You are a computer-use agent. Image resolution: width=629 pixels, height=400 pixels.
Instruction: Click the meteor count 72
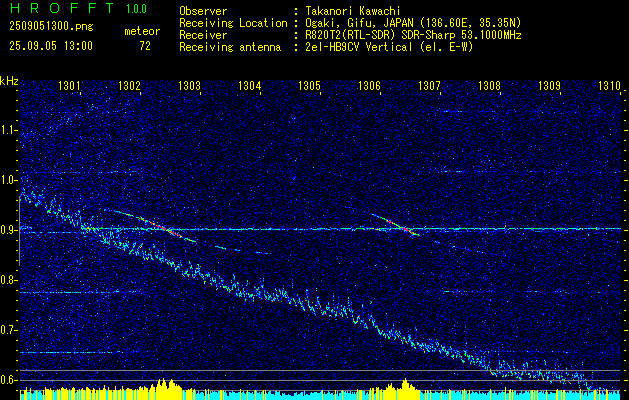(145, 46)
